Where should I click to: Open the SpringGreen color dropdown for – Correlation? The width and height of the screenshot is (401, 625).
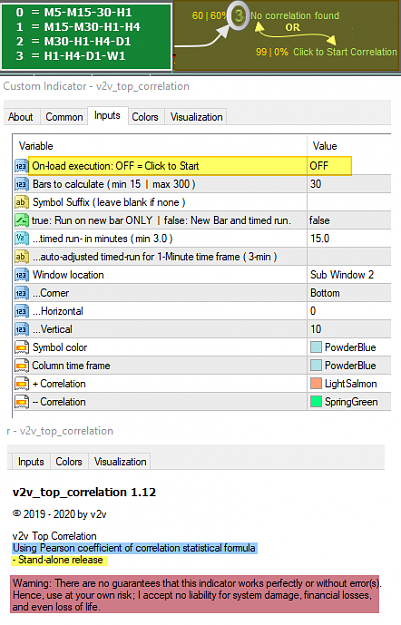(349, 402)
